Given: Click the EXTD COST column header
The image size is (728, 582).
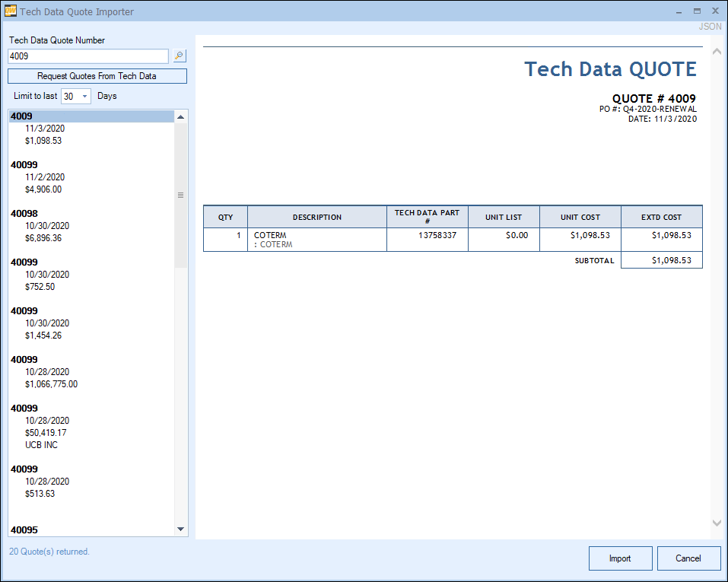Looking at the screenshot, I should tap(662, 217).
